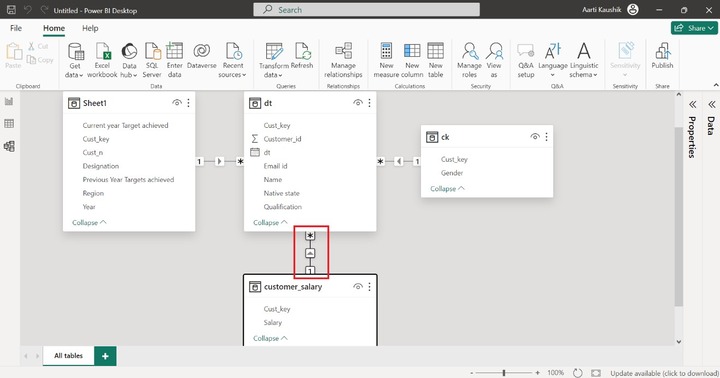Select Customer_id field in dt table
Screen dimensions: 720x378
282,139
